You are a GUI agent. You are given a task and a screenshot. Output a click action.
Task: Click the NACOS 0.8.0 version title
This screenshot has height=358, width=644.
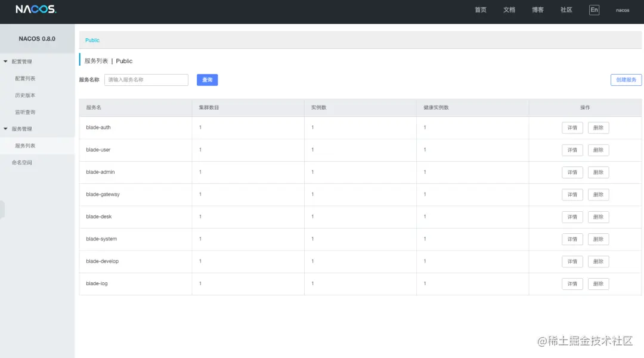tap(37, 39)
